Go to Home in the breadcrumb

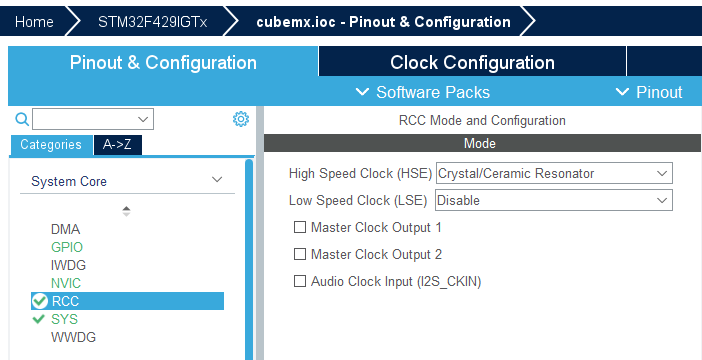tap(34, 21)
